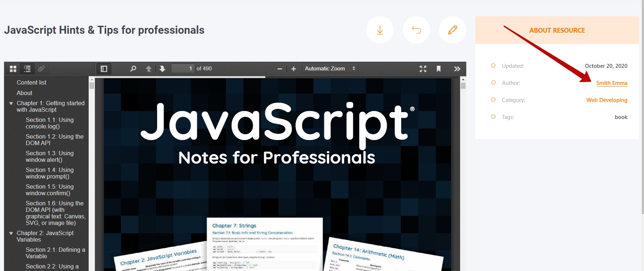The width and height of the screenshot is (644, 271).
Task: Open Chapter 1: Getting started with JavaScript
Action: [x=51, y=106]
